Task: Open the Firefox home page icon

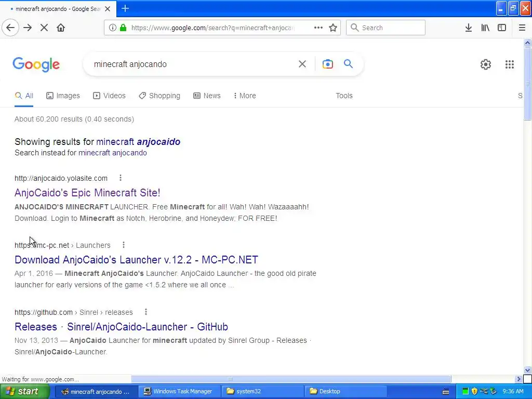Action: tap(61, 28)
